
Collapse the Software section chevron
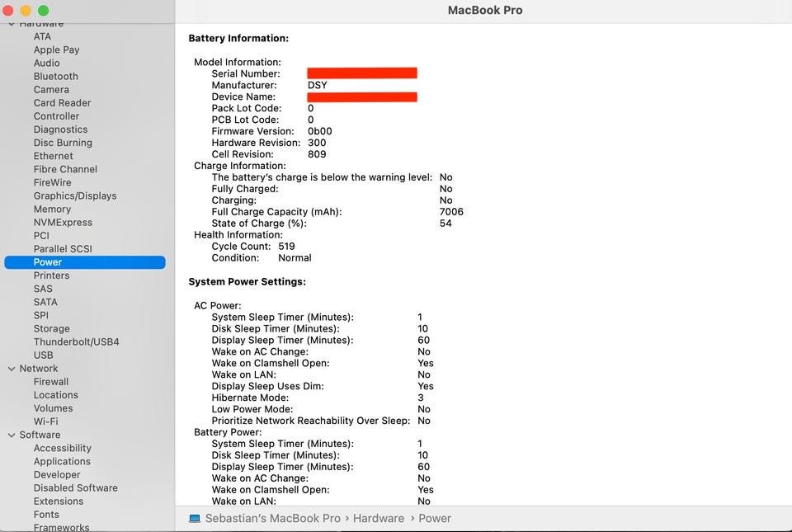(x=11, y=435)
